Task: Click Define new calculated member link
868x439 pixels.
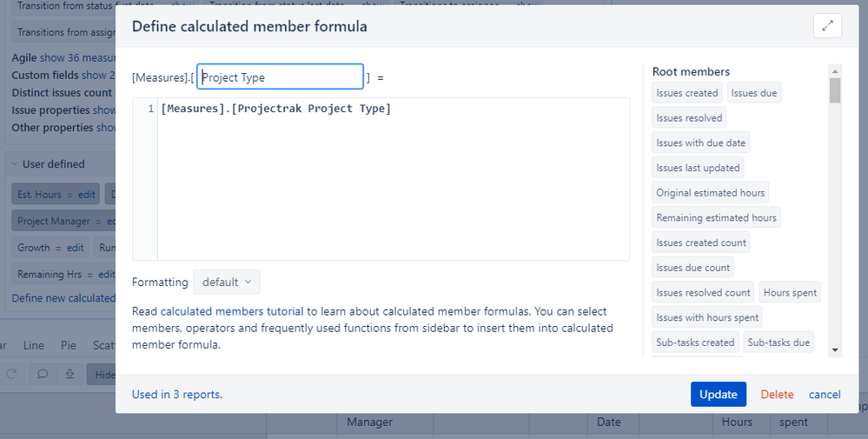Action: click(x=63, y=298)
